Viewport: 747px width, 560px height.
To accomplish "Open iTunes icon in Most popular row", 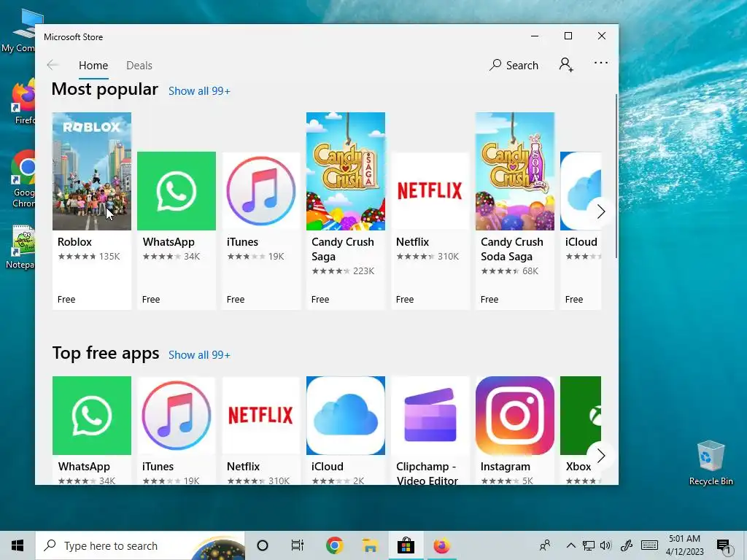I will [261, 191].
